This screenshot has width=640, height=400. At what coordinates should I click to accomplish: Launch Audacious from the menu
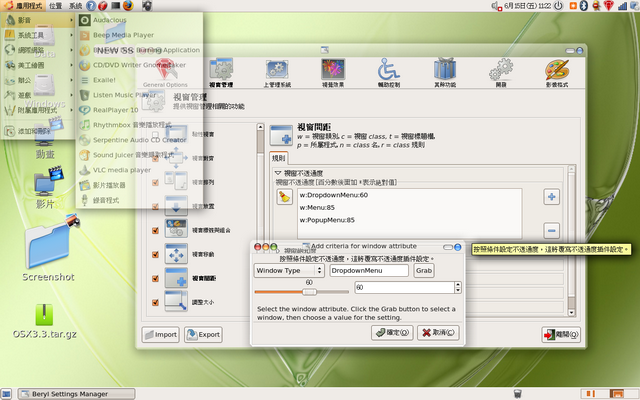139,20
